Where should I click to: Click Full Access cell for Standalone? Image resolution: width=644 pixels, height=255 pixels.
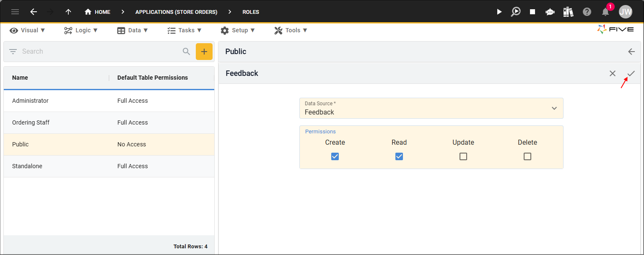[x=132, y=166]
